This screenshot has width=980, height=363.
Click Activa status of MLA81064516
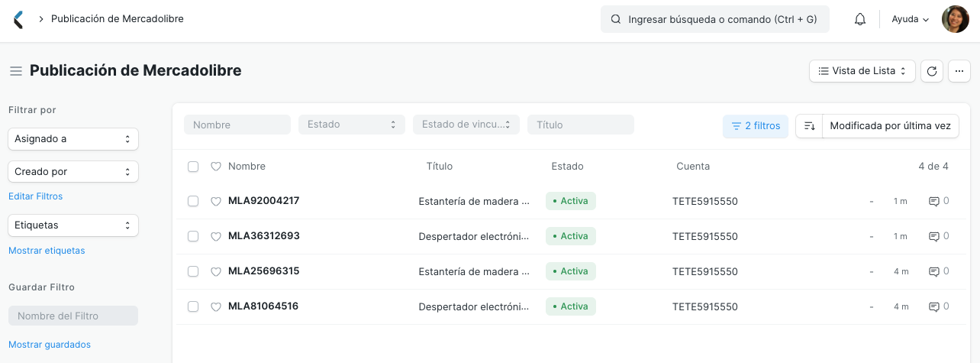(571, 306)
